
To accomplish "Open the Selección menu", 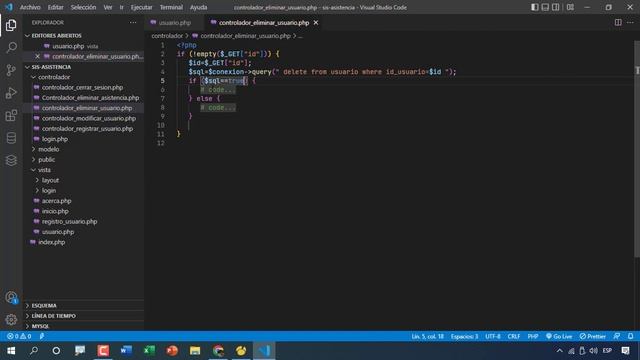I will pos(83,7).
